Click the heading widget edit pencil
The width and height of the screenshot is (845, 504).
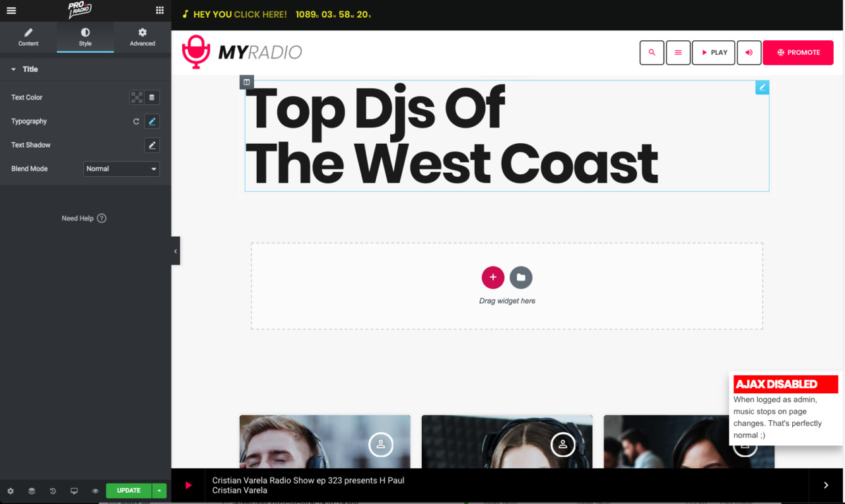pyautogui.click(x=762, y=87)
